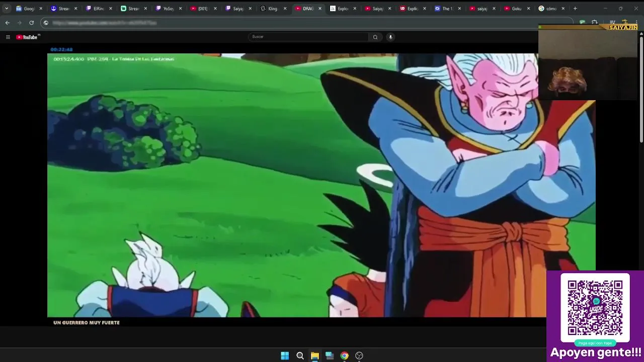Click the site info icon in address bar
The width and height of the screenshot is (644, 362).
46,23
